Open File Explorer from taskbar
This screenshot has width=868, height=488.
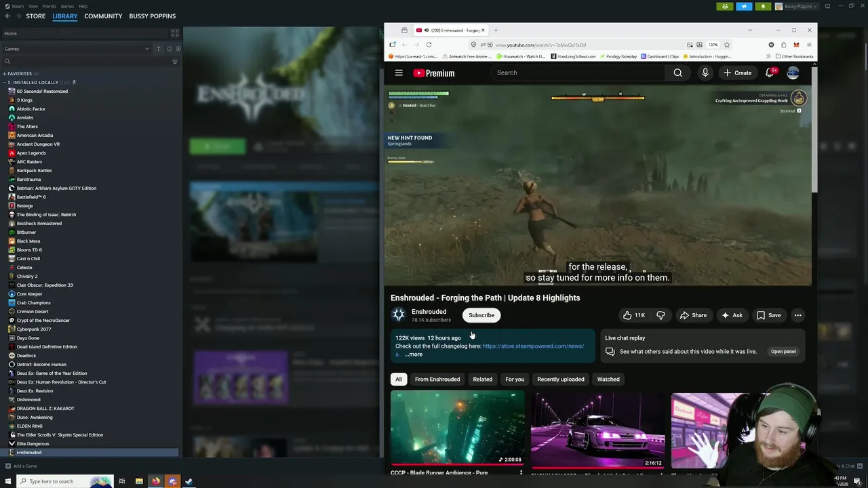[x=139, y=481]
